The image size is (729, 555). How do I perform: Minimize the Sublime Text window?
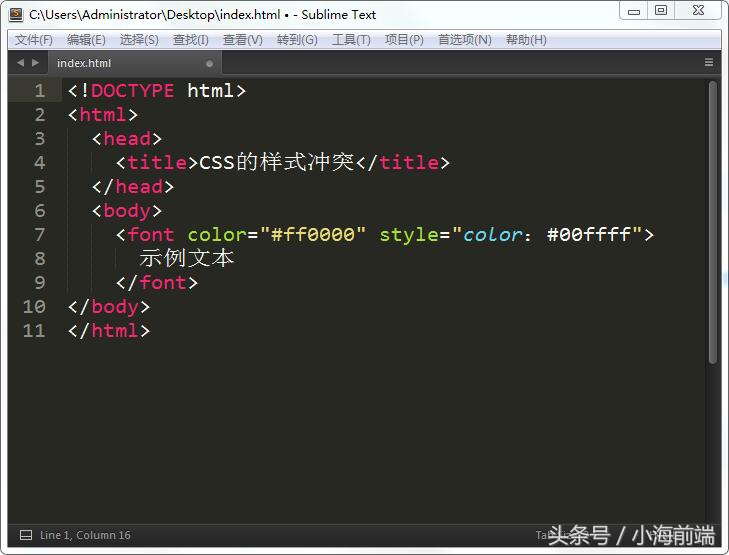click(634, 11)
